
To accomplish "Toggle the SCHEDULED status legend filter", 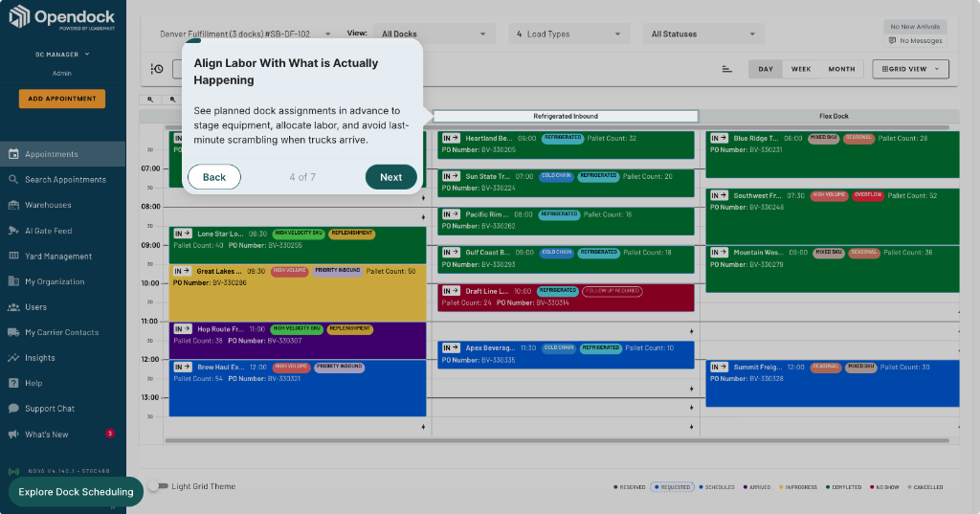I will click(717, 487).
